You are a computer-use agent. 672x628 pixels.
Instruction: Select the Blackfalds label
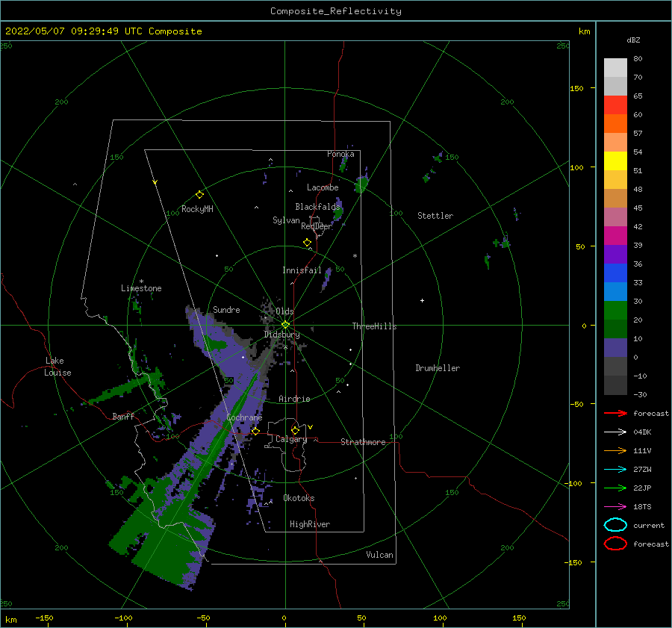coord(317,207)
